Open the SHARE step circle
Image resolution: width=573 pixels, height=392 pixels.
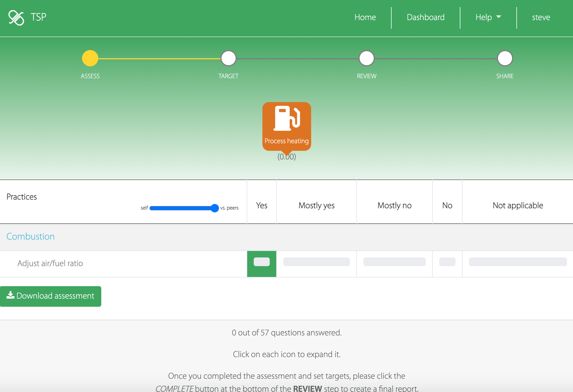pyautogui.click(x=505, y=58)
